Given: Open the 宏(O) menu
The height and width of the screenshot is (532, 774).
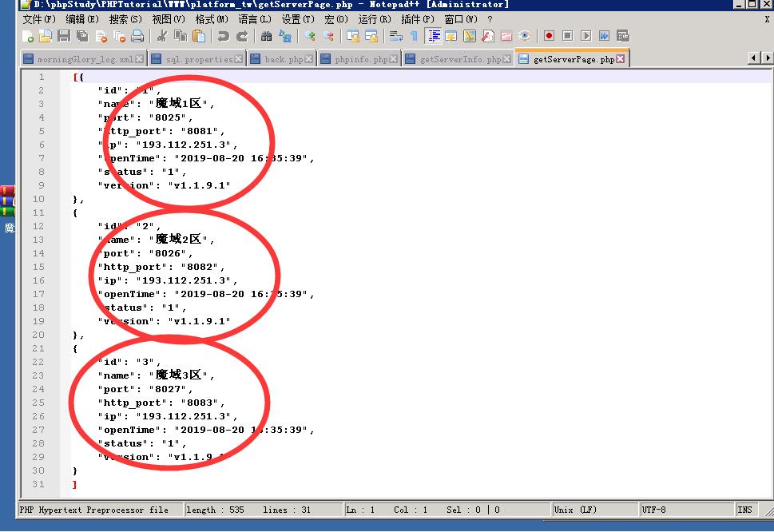Looking at the screenshot, I should tap(336, 19).
